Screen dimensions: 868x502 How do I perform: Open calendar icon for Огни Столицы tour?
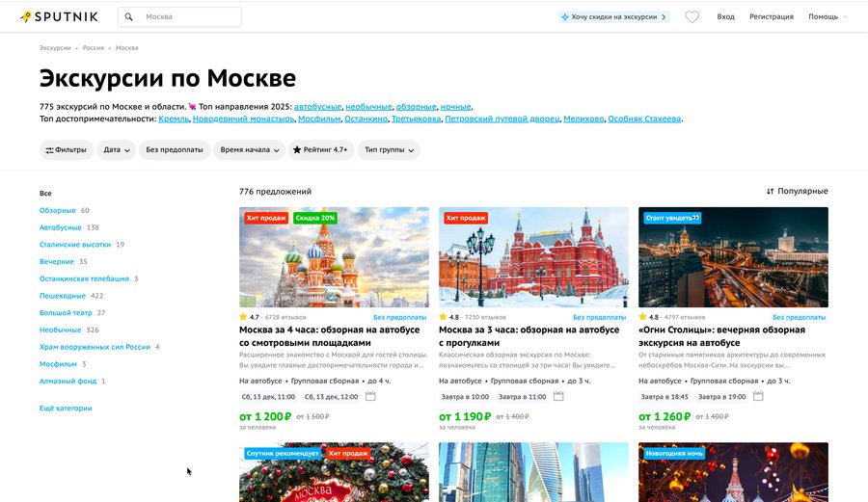[758, 396]
